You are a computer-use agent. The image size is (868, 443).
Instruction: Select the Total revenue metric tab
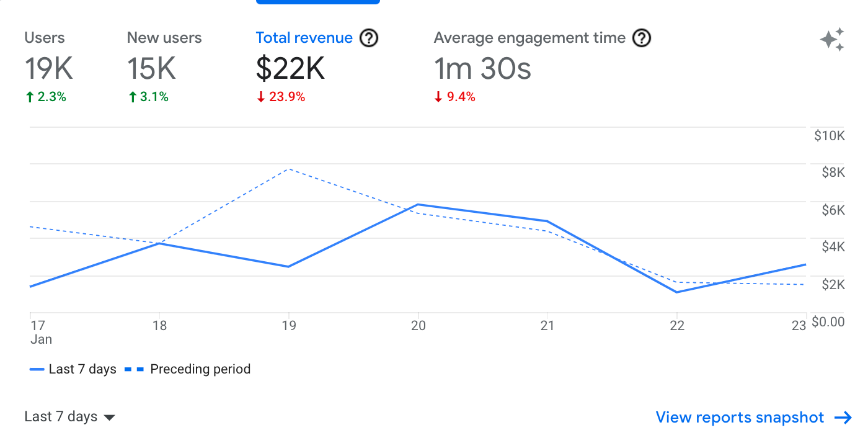coord(304,38)
